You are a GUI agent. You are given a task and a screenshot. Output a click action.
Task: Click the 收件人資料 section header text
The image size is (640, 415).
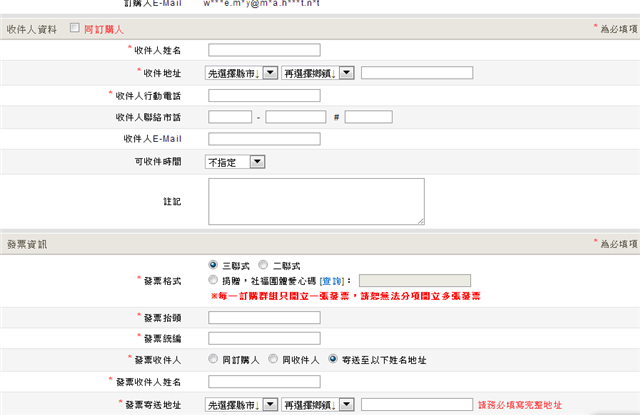[31, 29]
